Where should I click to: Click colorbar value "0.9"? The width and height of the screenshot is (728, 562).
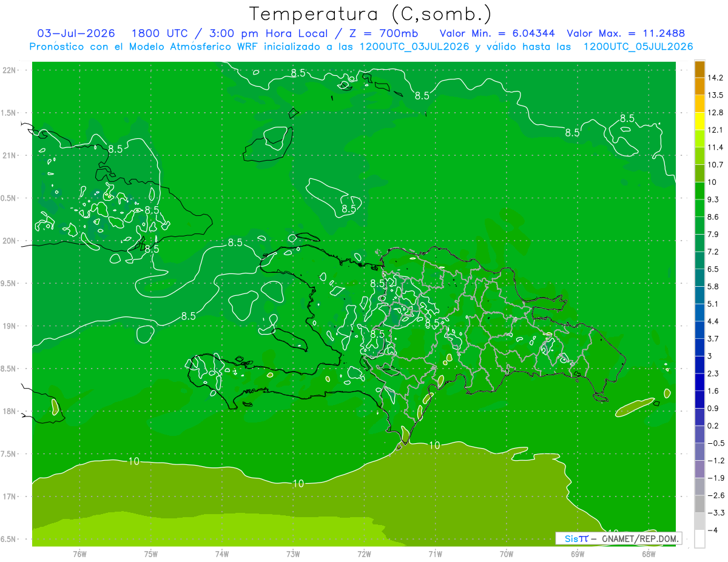pyautogui.click(x=713, y=408)
